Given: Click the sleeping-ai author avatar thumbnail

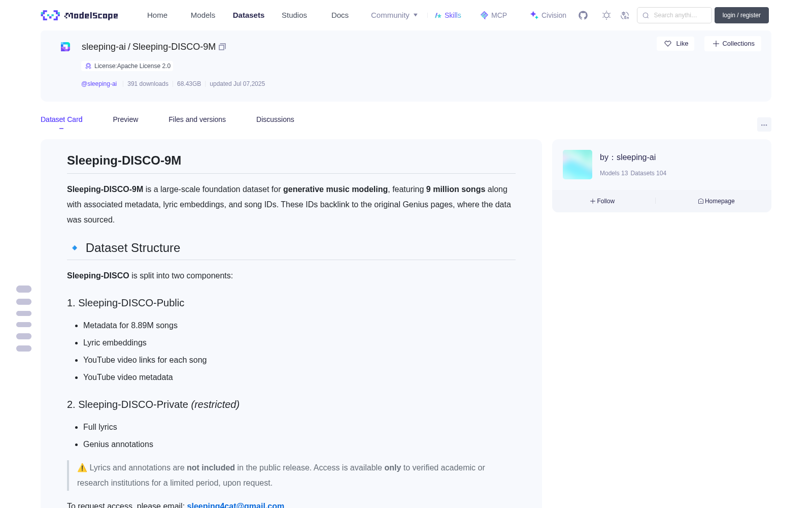Looking at the screenshot, I should coord(578,165).
